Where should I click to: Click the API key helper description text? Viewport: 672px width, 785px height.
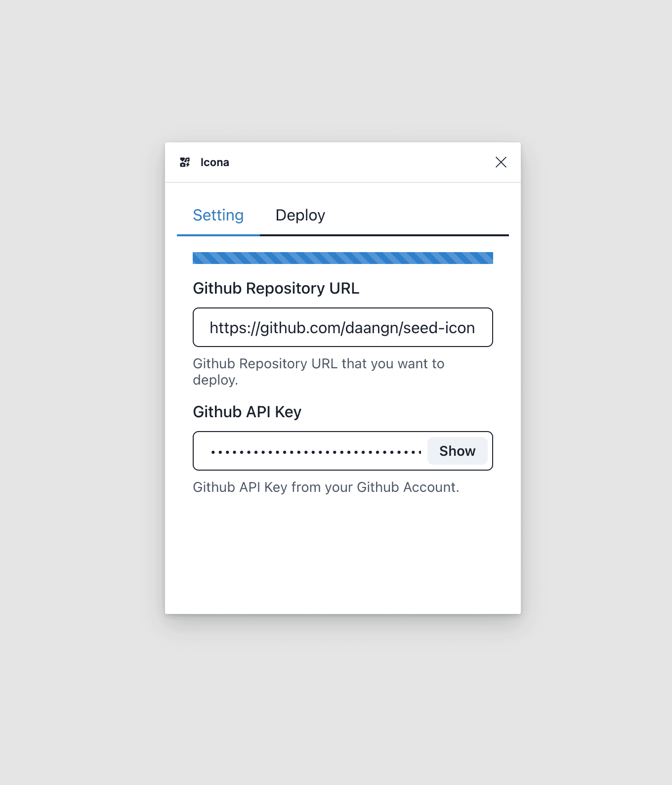(326, 487)
